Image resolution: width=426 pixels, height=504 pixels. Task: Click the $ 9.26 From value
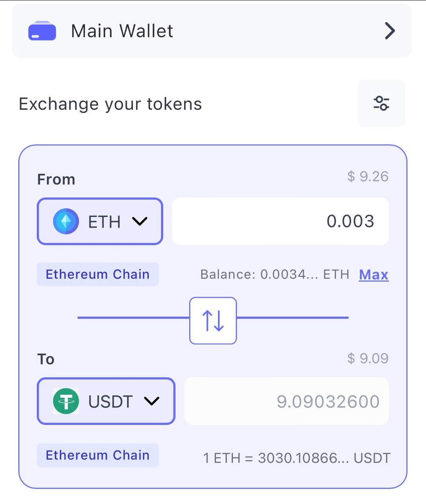(368, 176)
